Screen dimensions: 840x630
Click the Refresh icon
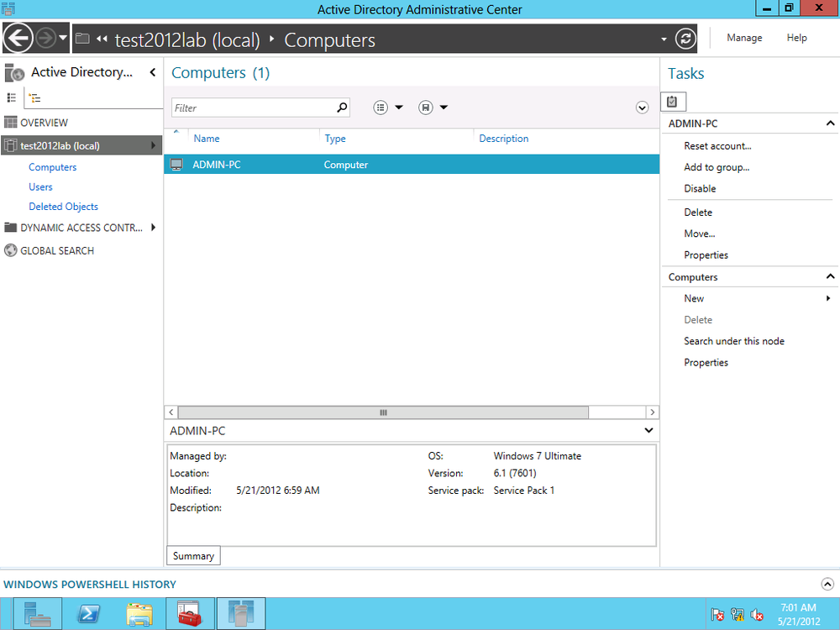point(685,39)
